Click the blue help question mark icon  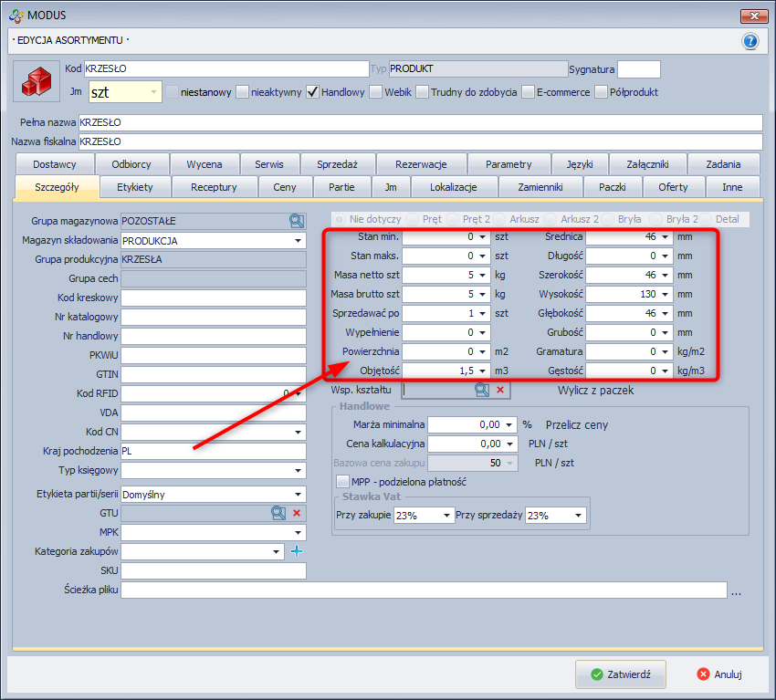pyautogui.click(x=750, y=41)
